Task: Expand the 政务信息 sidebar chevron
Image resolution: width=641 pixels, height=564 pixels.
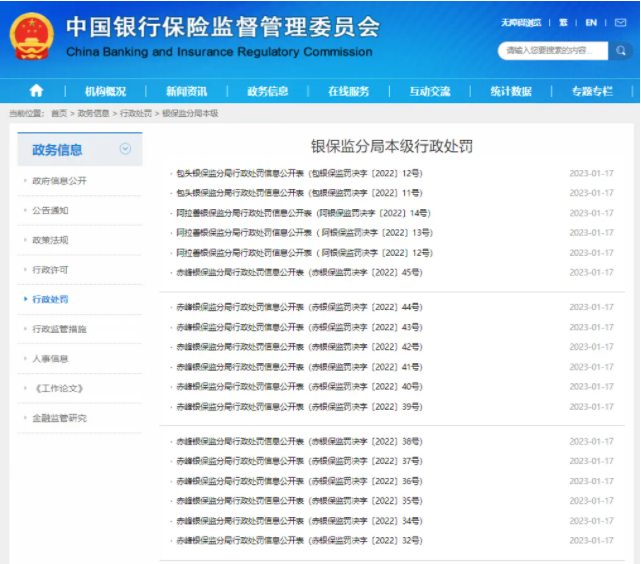Action: (125, 149)
